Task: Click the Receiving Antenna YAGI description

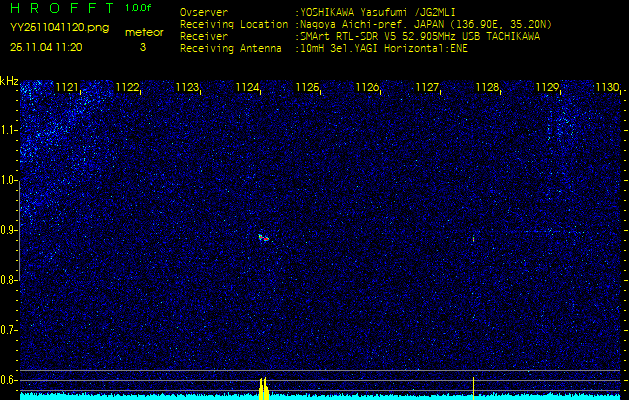Action: [x=384, y=47]
